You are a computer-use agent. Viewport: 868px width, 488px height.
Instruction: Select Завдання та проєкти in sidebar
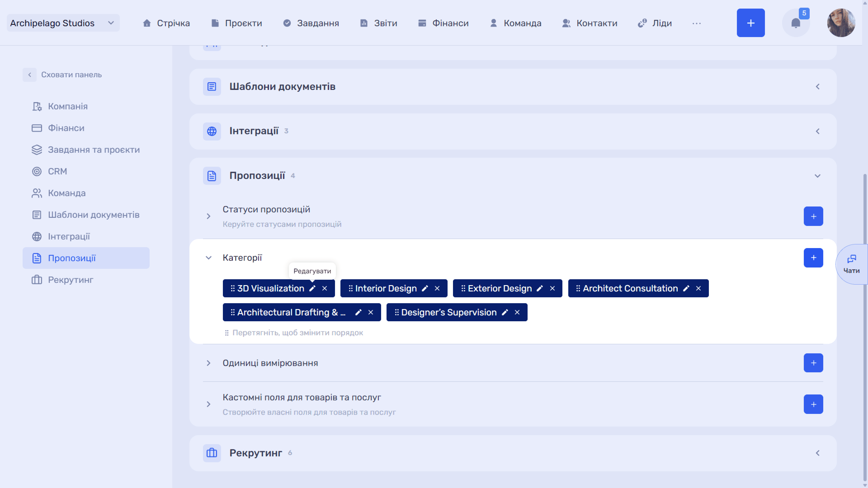click(86, 150)
